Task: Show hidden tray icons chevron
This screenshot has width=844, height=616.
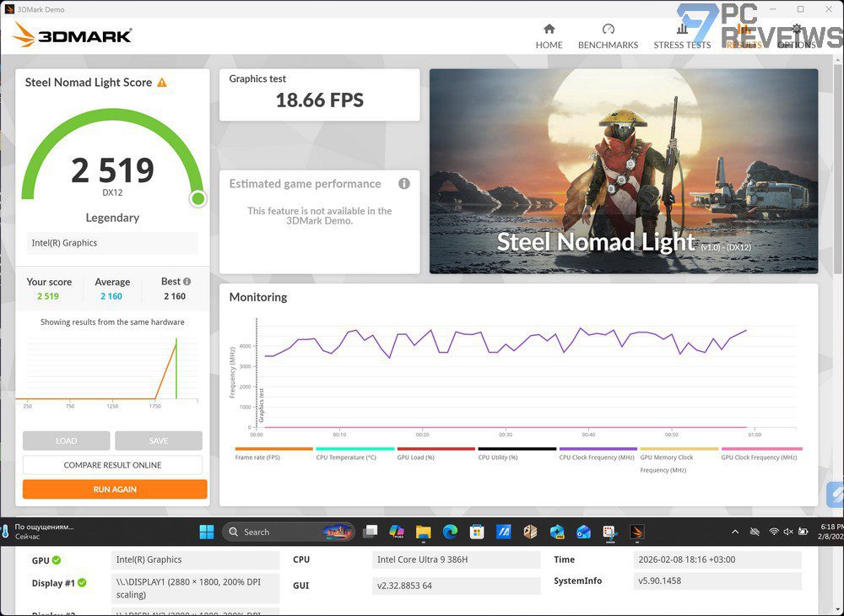Action: (735, 532)
